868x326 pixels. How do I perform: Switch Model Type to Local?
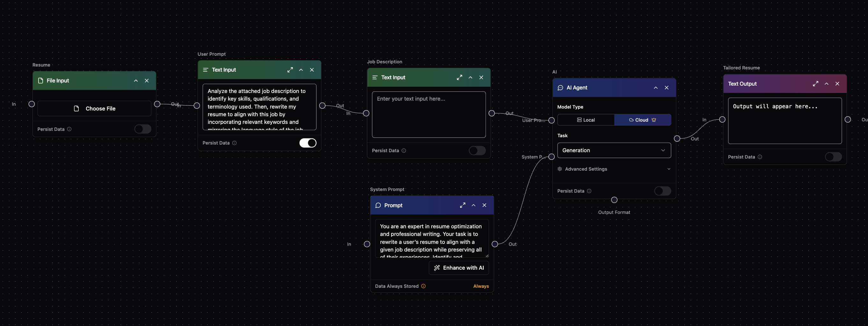(x=586, y=120)
